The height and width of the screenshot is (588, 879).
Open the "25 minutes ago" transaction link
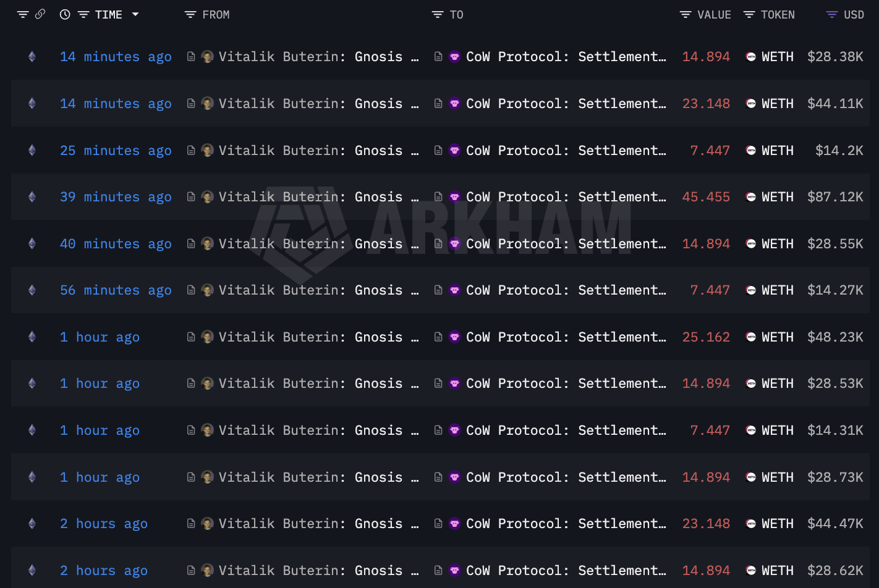116,151
